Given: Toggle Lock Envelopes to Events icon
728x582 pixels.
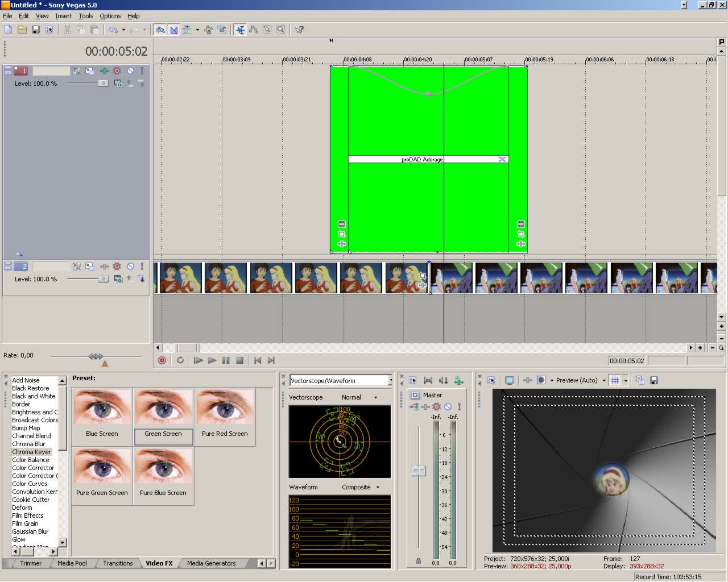Looking at the screenshot, I should [x=208, y=30].
